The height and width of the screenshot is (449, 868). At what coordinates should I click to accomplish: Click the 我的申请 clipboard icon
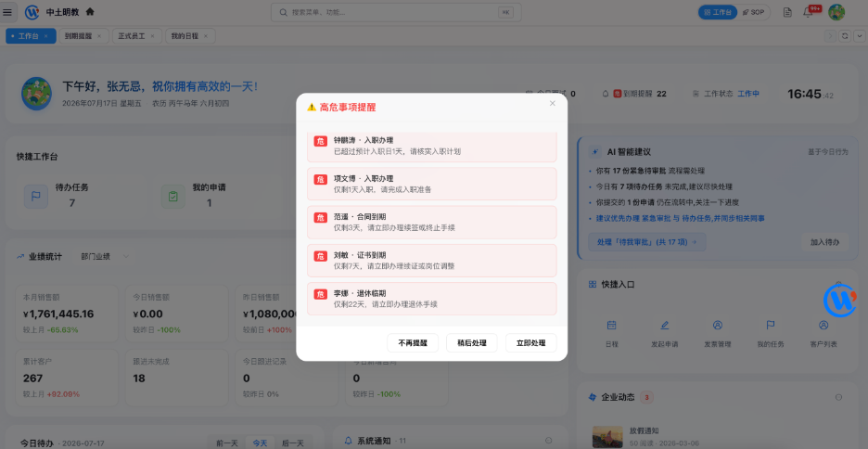(172, 196)
